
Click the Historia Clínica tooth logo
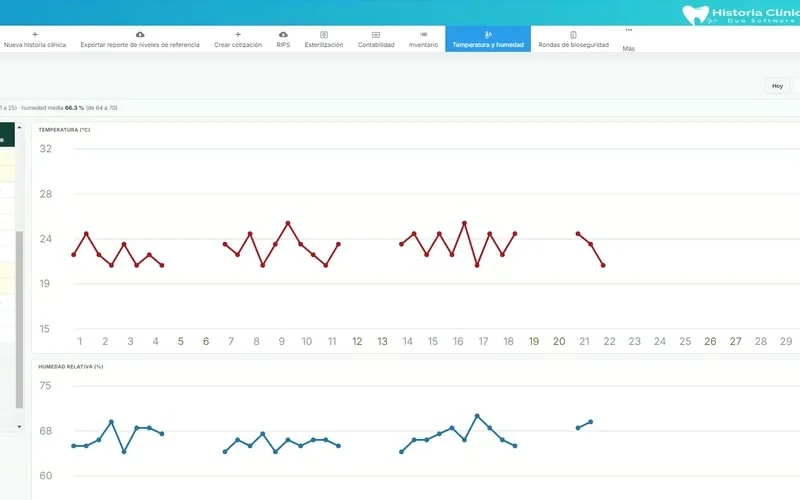pos(696,15)
